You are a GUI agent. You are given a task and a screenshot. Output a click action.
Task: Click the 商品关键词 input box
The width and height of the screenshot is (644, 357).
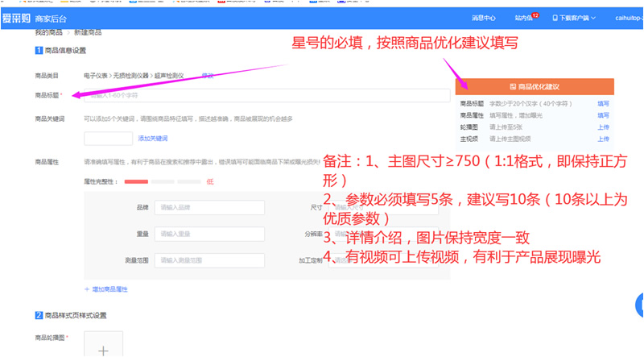[108, 139]
